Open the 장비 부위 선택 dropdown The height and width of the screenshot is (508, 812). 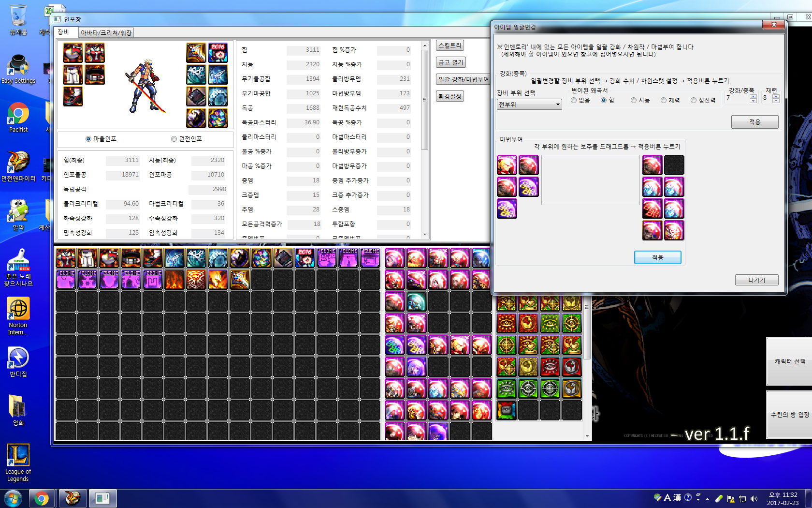coord(529,105)
